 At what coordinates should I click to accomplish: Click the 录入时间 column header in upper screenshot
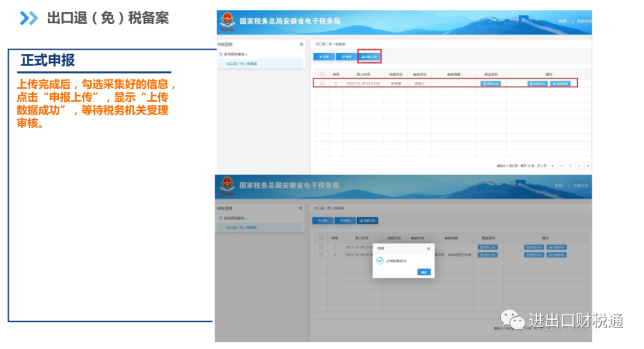click(x=363, y=74)
